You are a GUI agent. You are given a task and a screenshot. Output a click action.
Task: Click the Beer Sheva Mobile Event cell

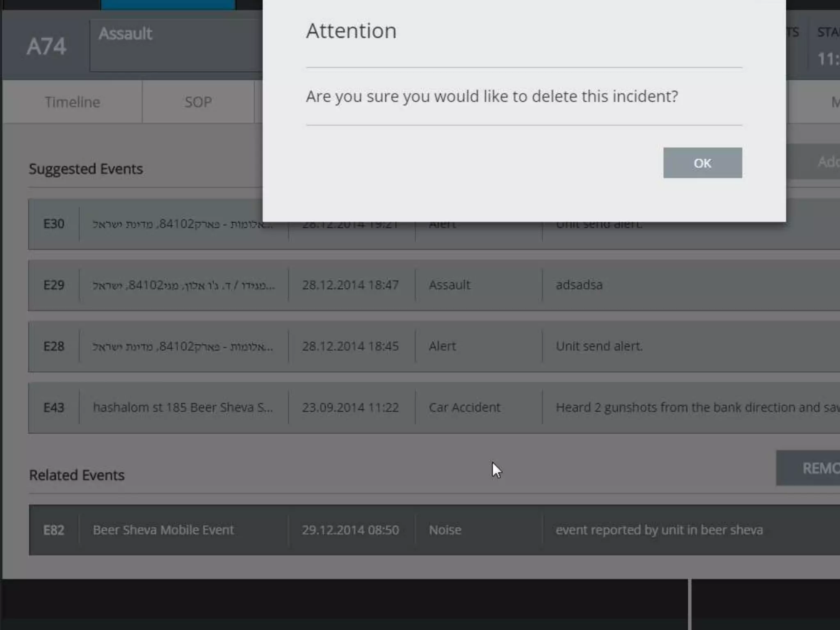coord(163,530)
